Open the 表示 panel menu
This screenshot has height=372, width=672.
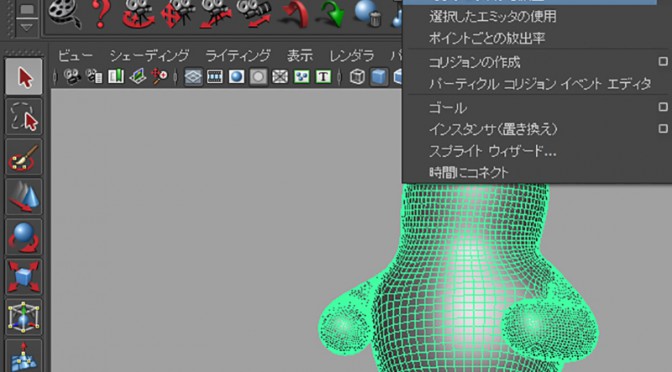click(300, 55)
